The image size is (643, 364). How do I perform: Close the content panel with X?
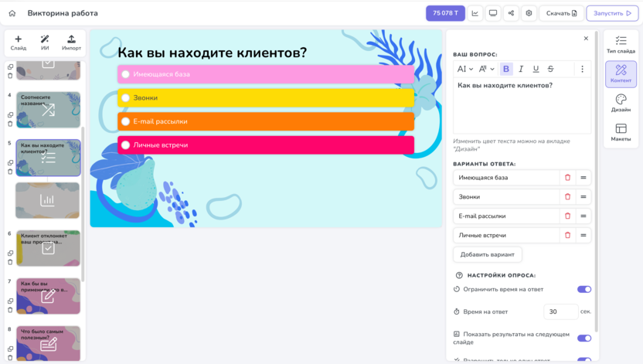click(x=586, y=39)
